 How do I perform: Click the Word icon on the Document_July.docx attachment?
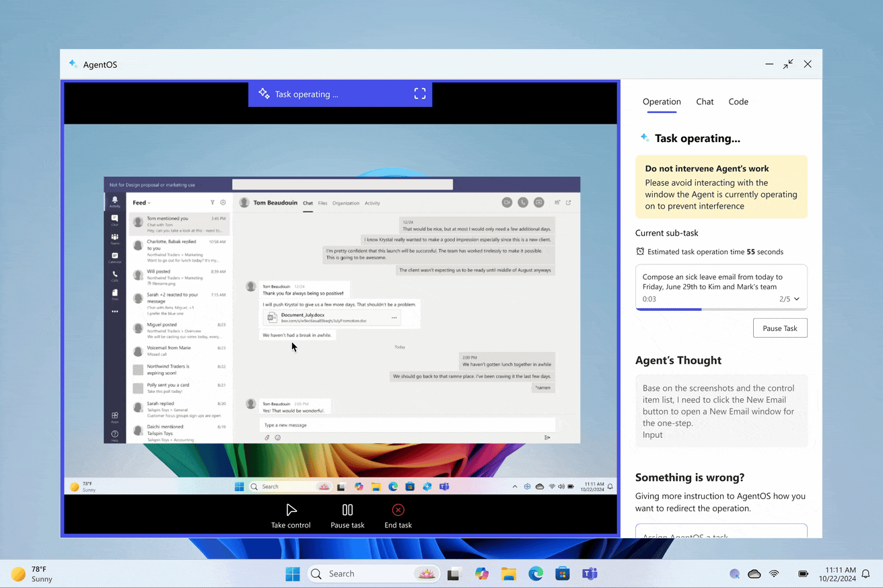[x=272, y=318]
